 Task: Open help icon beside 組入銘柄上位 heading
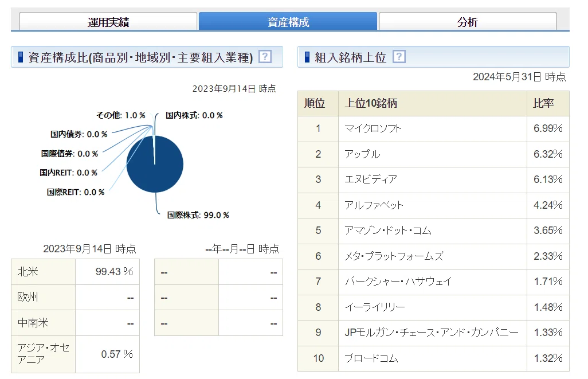[399, 57]
